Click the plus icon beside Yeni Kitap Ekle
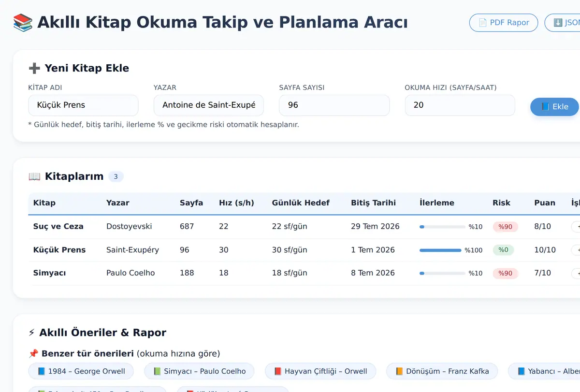580x392 pixels. 34,68
